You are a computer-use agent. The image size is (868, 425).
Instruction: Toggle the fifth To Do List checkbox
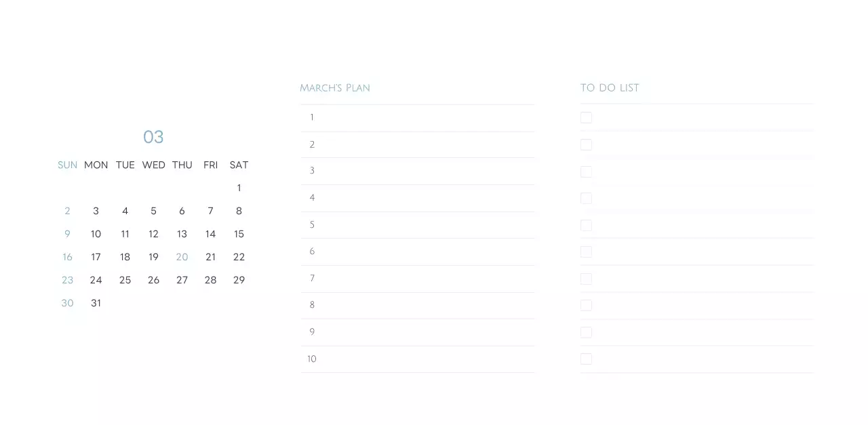586,225
